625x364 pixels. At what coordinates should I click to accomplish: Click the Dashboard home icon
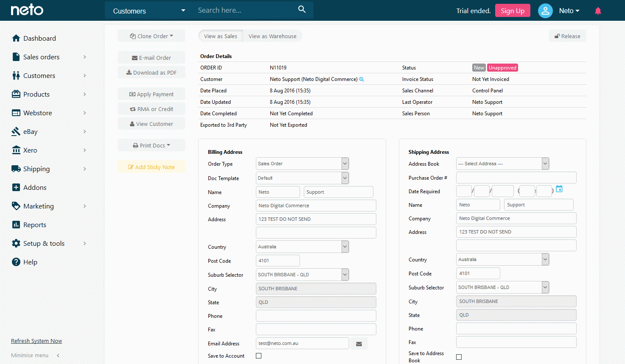[x=16, y=38]
